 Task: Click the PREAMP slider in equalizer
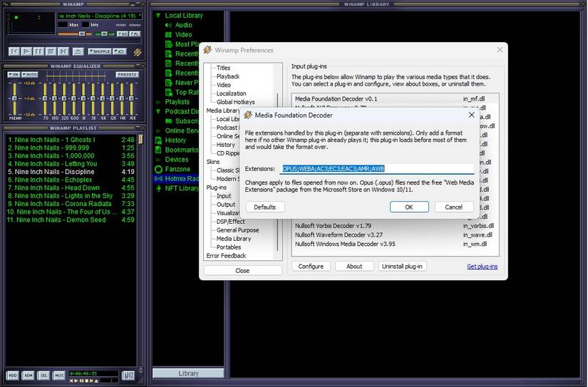click(x=15, y=98)
